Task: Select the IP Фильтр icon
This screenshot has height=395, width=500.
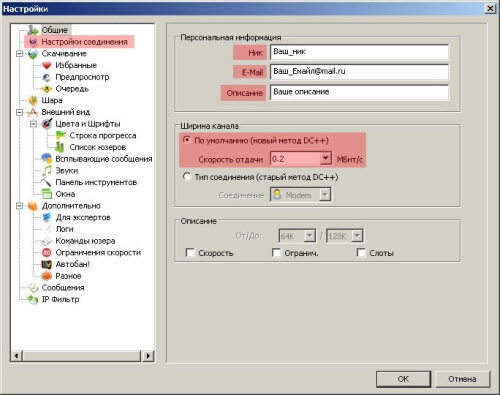Action: coord(33,299)
